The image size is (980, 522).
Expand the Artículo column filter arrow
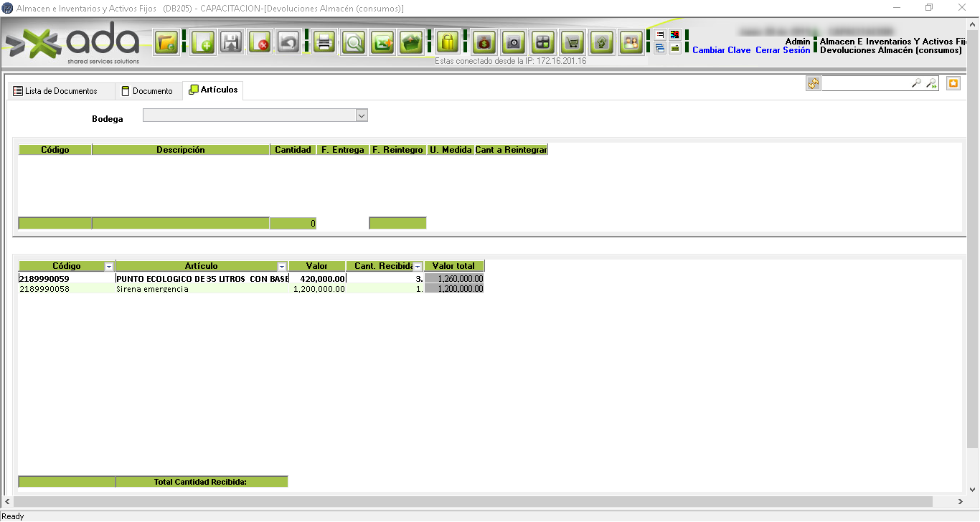coord(282,266)
